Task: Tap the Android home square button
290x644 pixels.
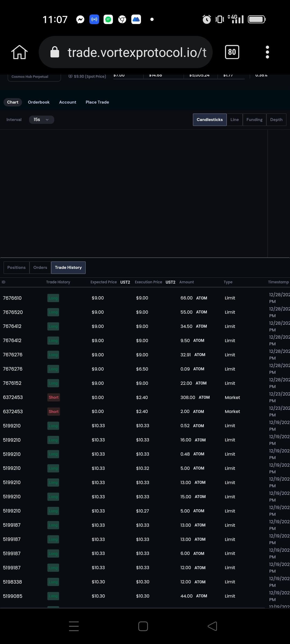Action: pyautogui.click(x=143, y=626)
